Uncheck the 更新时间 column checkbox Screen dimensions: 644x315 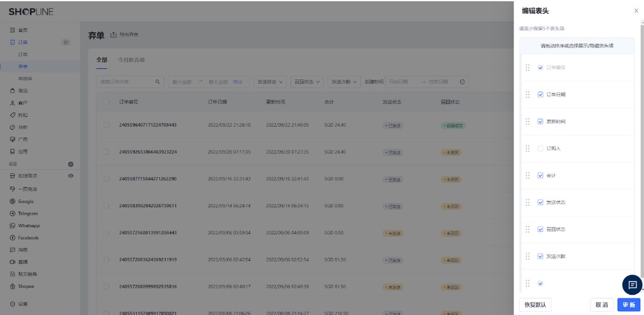tap(541, 121)
